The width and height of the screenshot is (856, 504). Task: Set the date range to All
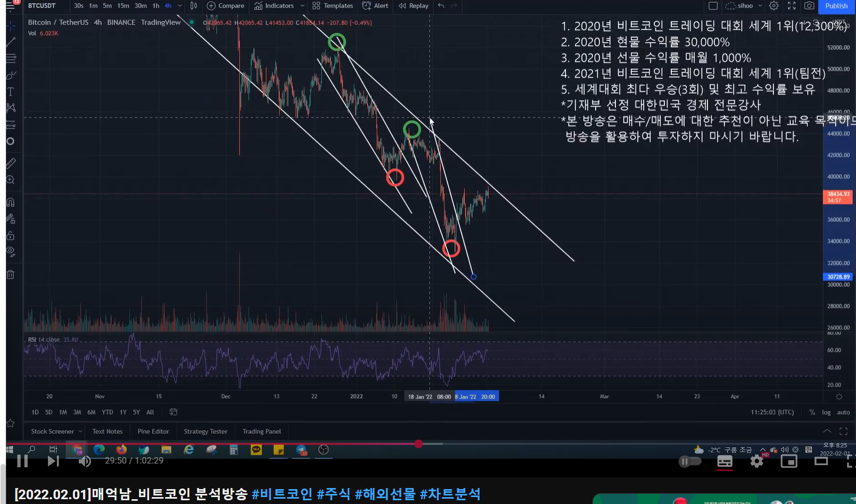coord(150,412)
